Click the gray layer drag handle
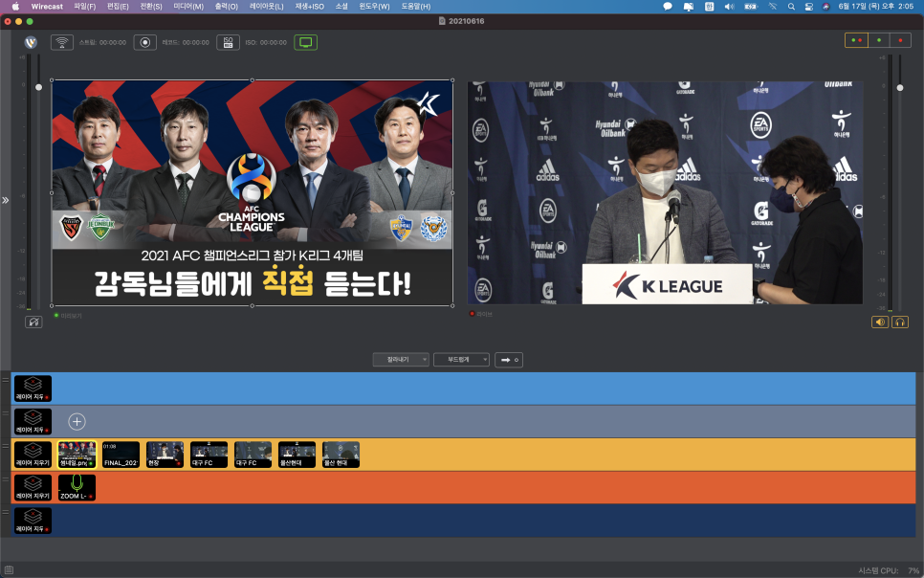This screenshot has height=578, width=924. tap(6, 413)
